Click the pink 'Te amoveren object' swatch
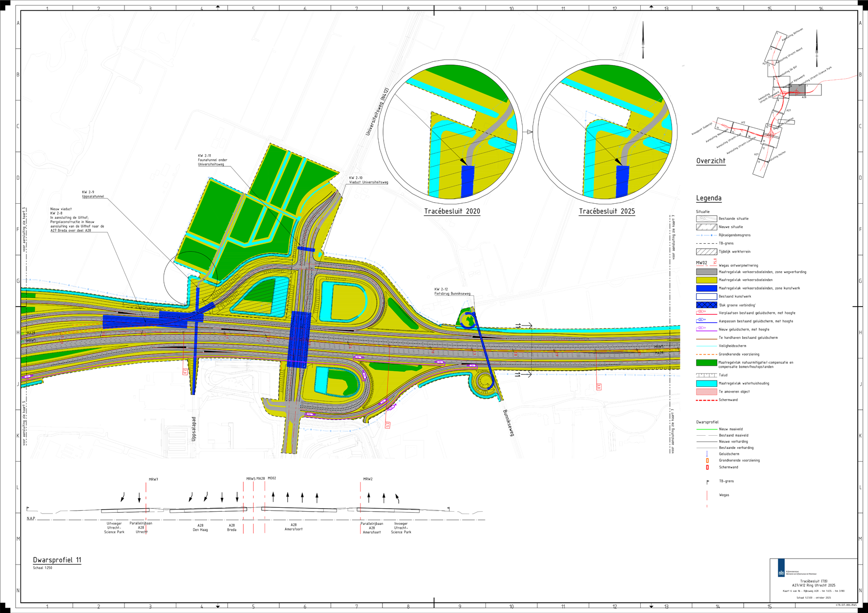This screenshot has height=613, width=868. (706, 392)
